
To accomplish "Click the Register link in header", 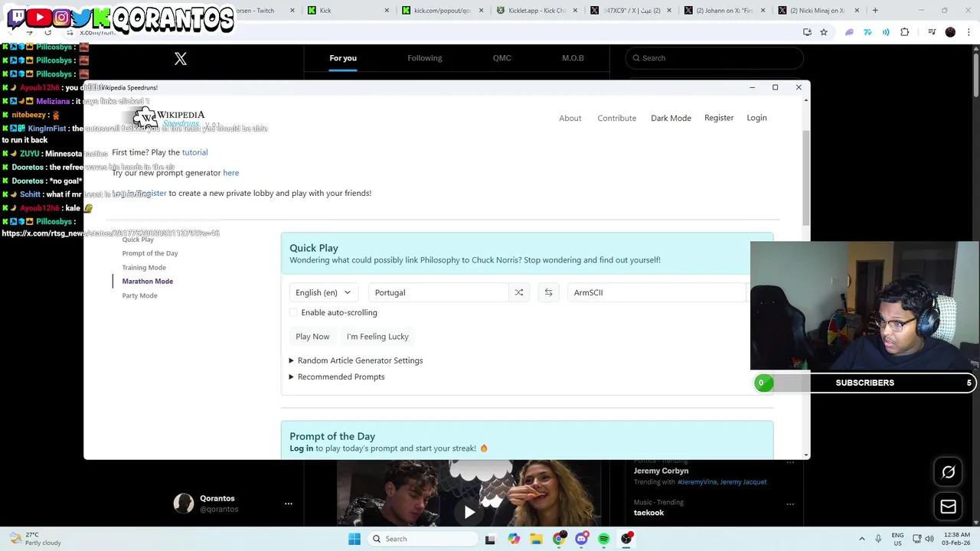I will coord(719,118).
